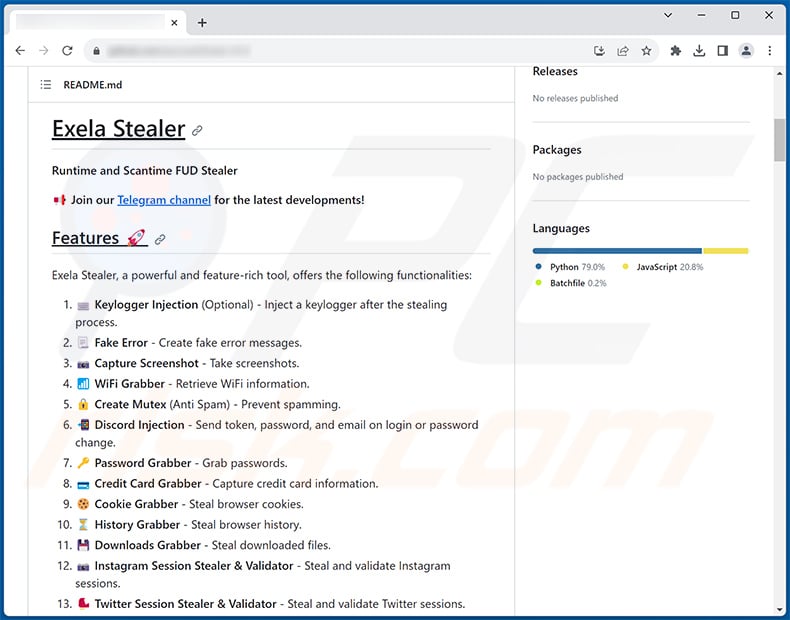Screen dimensions: 790x620
Task: Click the cookie emoji for Cookie Grabber
Action: [83, 504]
